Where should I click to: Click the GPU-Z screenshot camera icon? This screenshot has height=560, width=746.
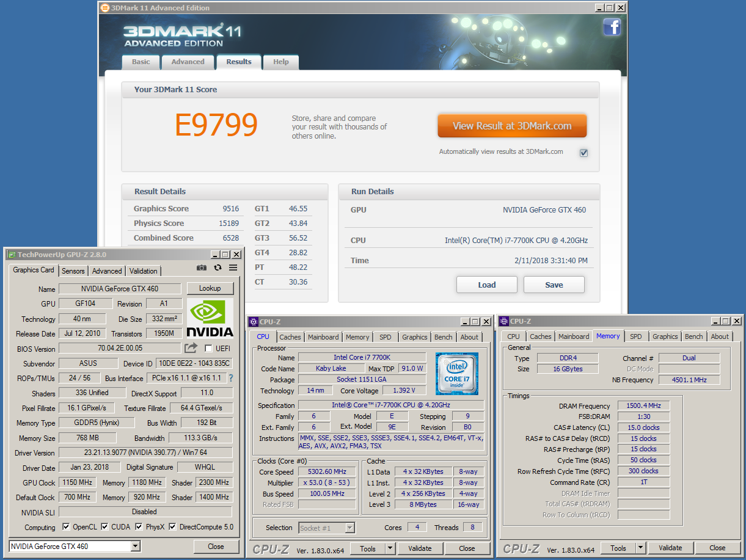[x=202, y=267]
